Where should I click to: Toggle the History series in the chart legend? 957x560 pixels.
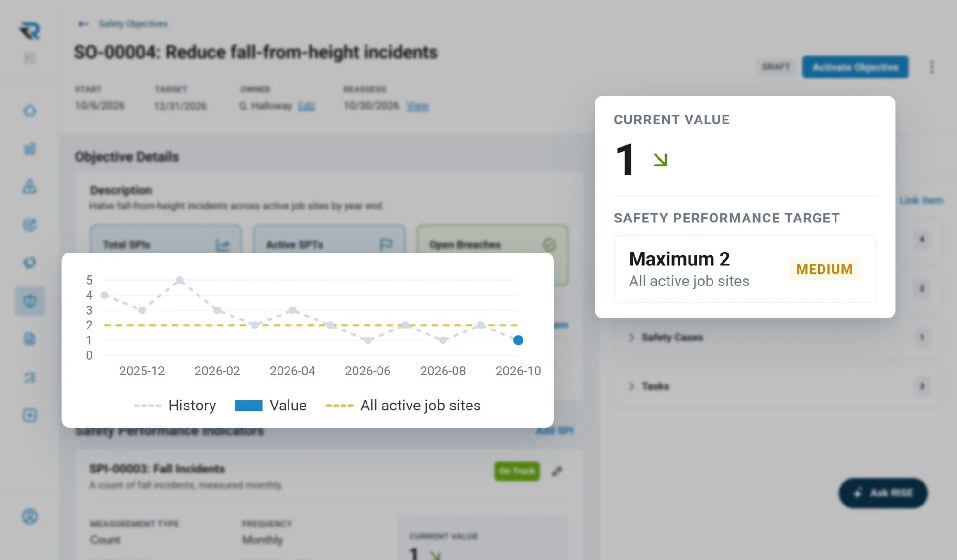[x=175, y=405]
